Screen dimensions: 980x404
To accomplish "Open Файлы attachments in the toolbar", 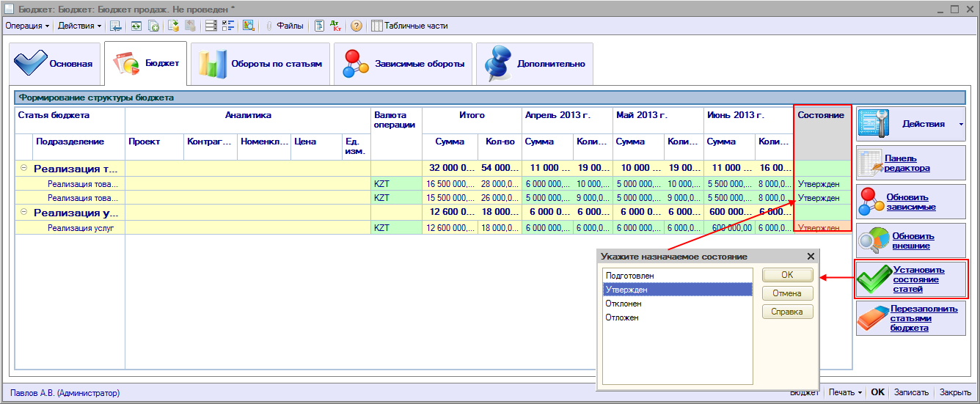I will 284,26.
